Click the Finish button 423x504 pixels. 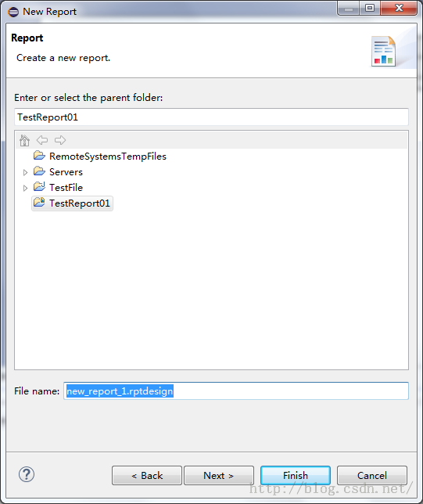(x=296, y=475)
